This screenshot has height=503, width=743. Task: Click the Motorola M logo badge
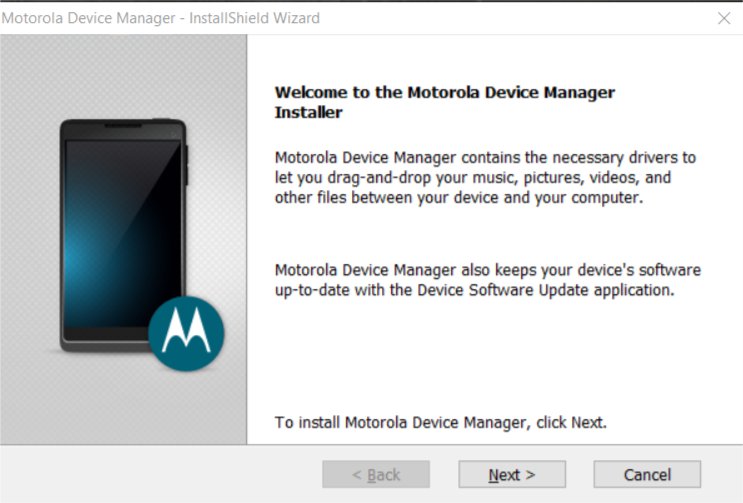[x=186, y=333]
